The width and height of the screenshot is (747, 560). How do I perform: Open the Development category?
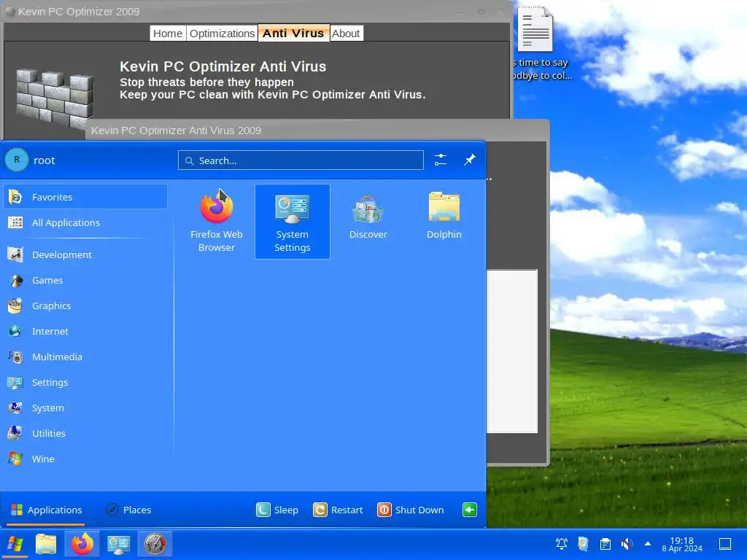point(85,254)
